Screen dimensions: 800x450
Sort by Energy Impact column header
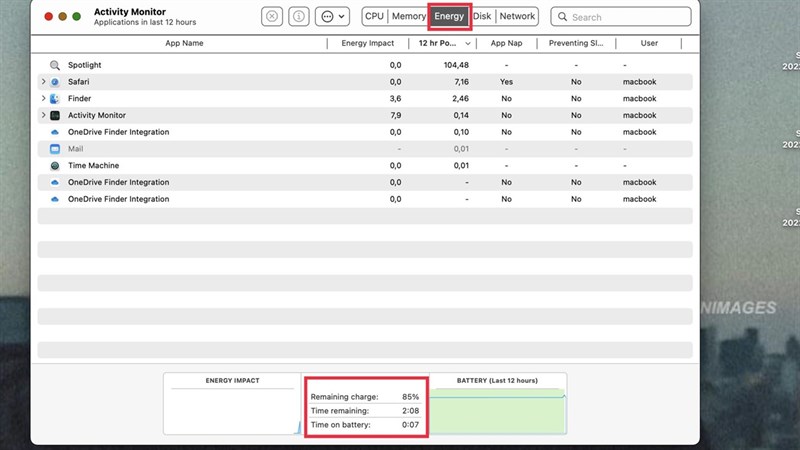tap(367, 43)
